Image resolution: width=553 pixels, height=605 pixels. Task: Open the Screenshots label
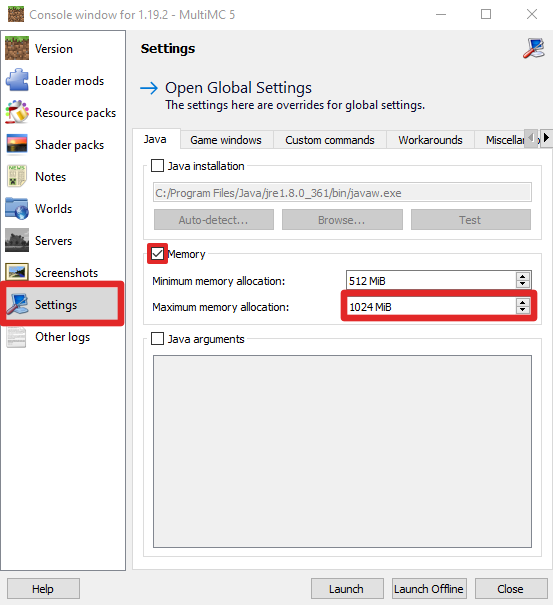(67, 273)
